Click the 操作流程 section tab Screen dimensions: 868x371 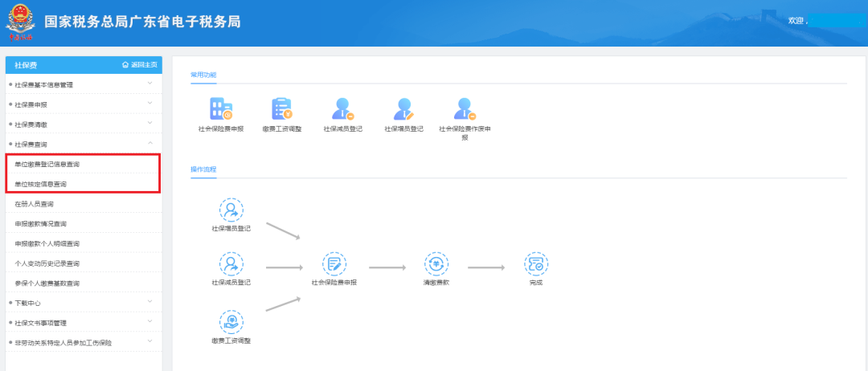tap(203, 169)
